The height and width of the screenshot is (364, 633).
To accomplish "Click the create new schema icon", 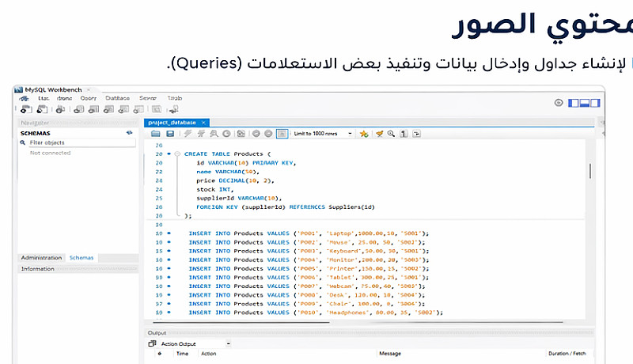I will click(x=79, y=109).
